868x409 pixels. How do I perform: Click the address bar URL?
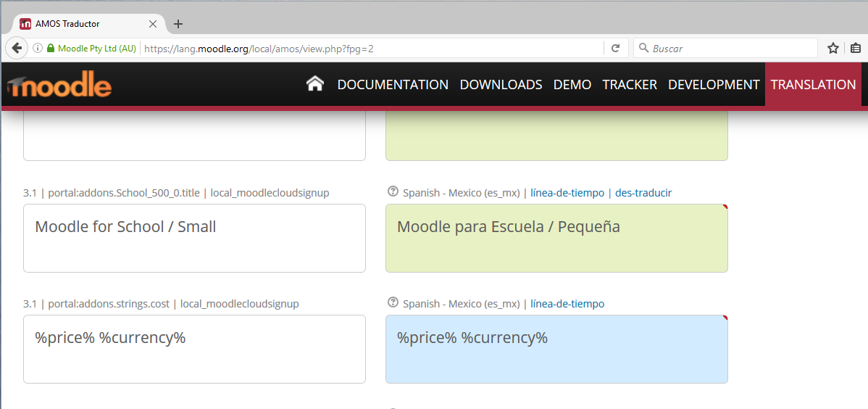259,49
